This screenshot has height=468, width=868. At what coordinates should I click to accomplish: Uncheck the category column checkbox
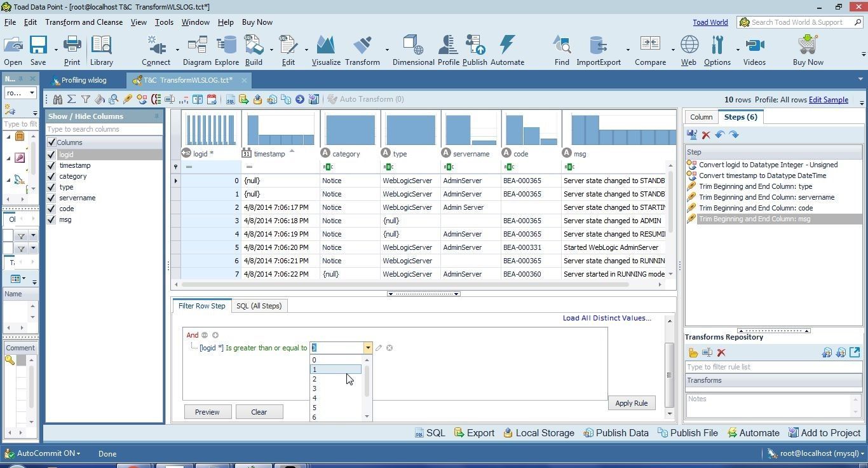[x=51, y=176]
